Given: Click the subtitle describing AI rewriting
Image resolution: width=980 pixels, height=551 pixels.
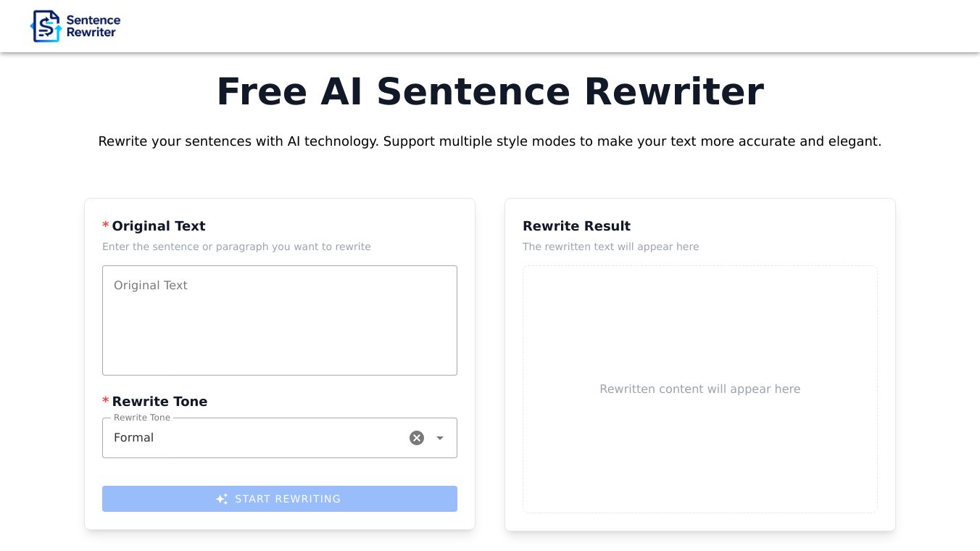Looking at the screenshot, I should 490,141.
